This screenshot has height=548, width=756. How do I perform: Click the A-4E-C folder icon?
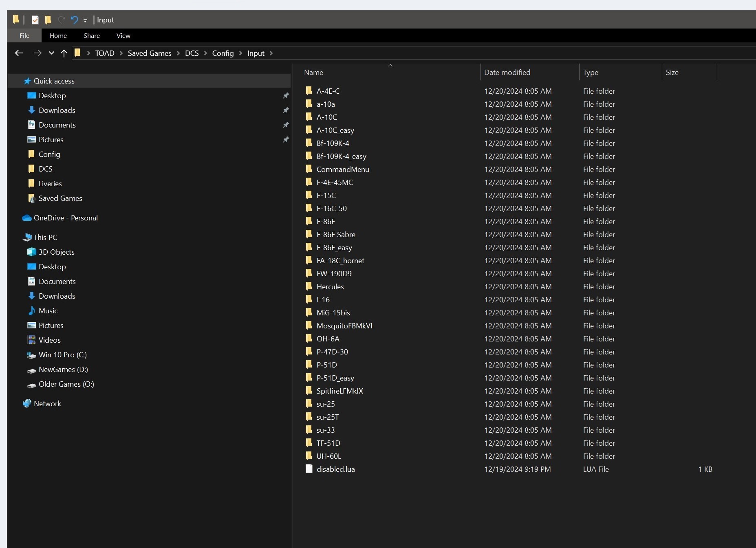click(x=309, y=90)
